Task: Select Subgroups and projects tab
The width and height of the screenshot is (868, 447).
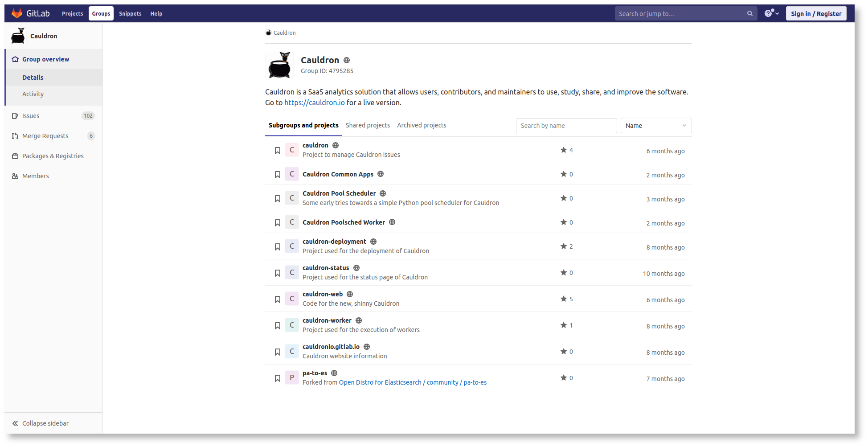Action: coord(303,125)
